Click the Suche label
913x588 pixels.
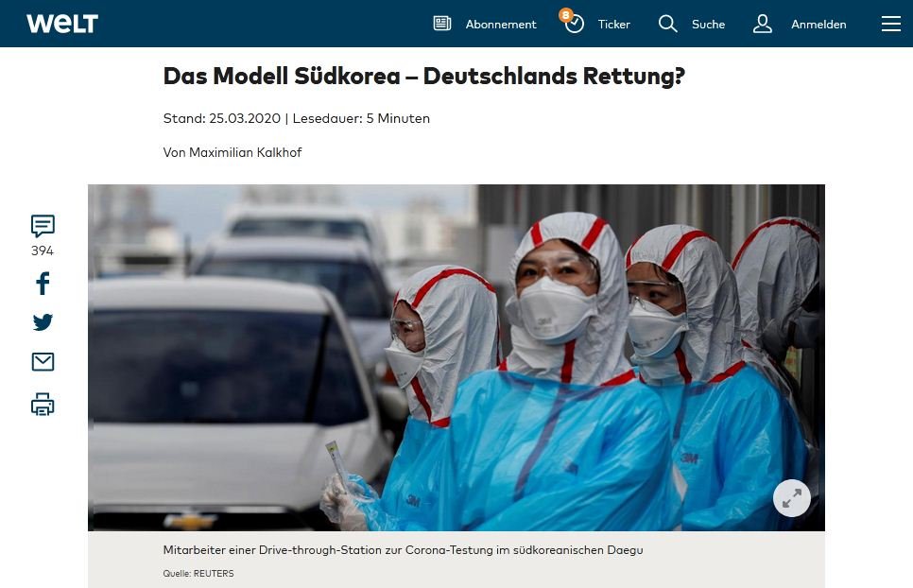(708, 25)
